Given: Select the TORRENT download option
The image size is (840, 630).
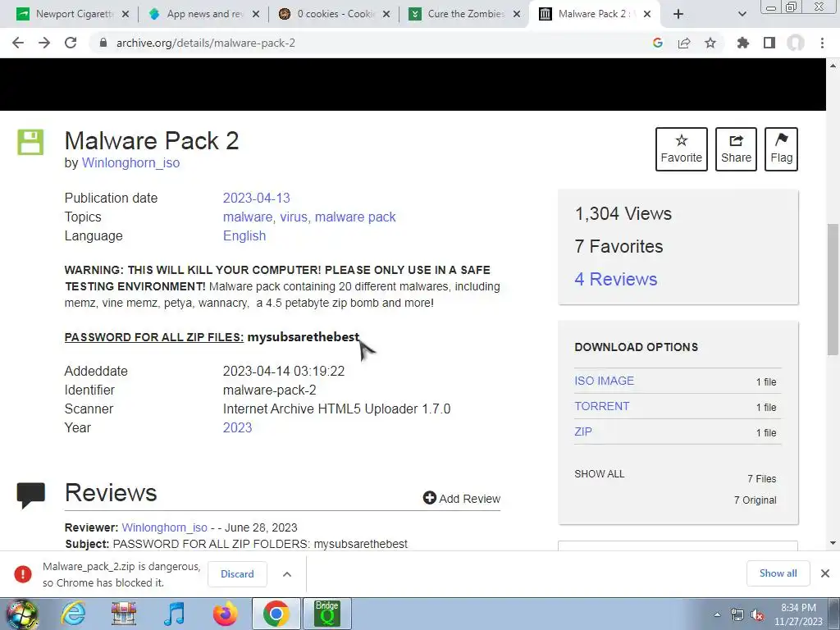Looking at the screenshot, I should pyautogui.click(x=601, y=406).
